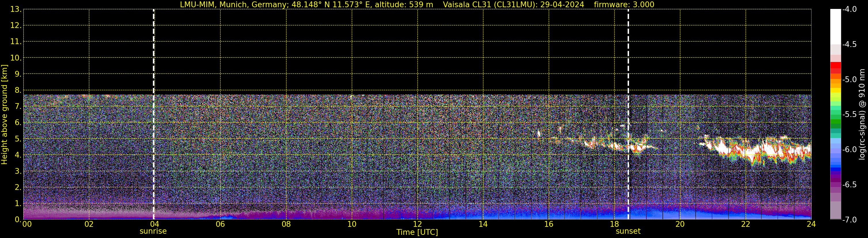
Task: Click the "24" hour tick on the time axis
Action: [811, 224]
